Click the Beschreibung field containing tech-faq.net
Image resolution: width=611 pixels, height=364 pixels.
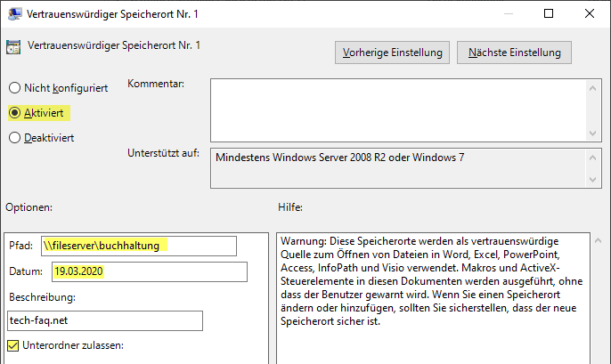(105, 320)
